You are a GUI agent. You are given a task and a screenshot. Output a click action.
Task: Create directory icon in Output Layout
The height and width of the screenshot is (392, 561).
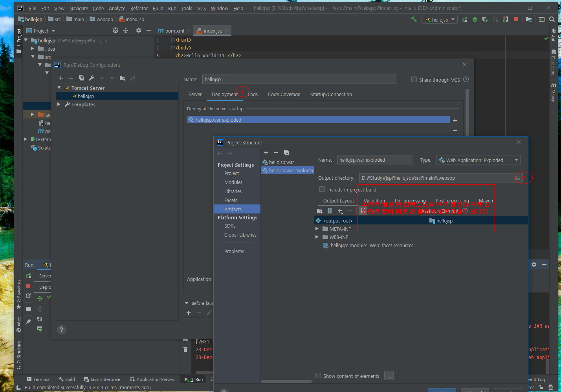coord(320,211)
